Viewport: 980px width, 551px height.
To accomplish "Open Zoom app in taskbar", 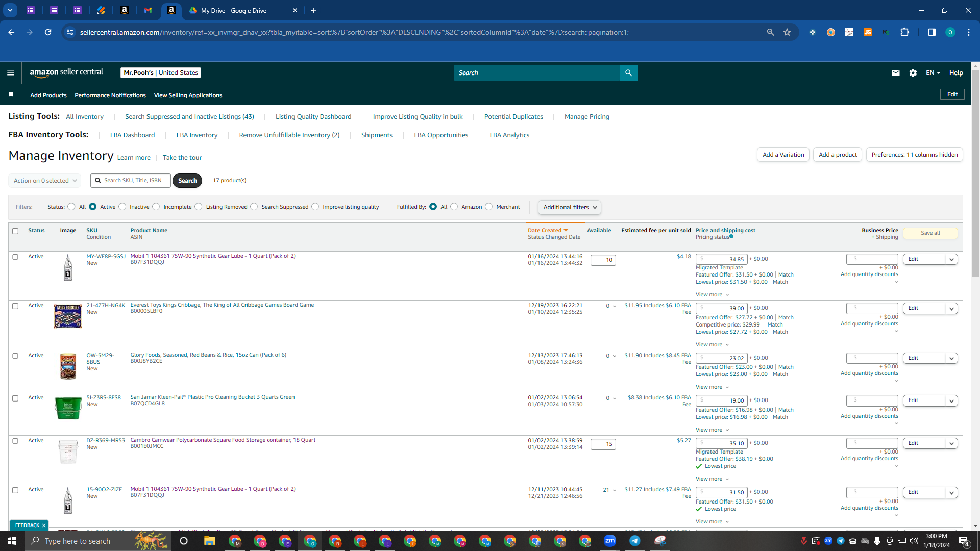I will tap(610, 541).
